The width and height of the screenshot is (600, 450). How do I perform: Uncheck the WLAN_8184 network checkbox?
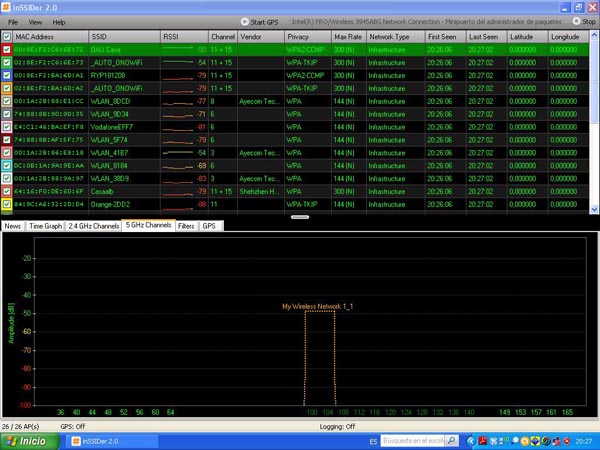pos(7,166)
